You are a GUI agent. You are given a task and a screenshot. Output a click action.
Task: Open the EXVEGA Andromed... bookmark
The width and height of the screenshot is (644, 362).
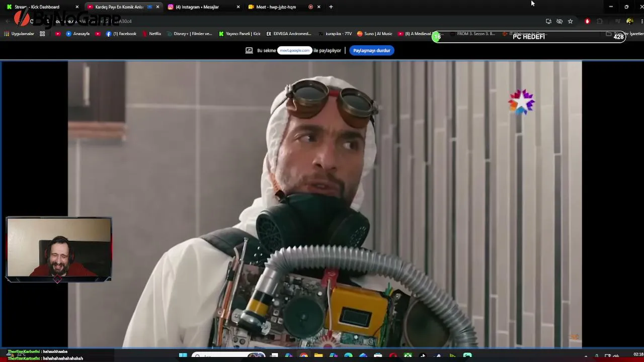(289, 34)
